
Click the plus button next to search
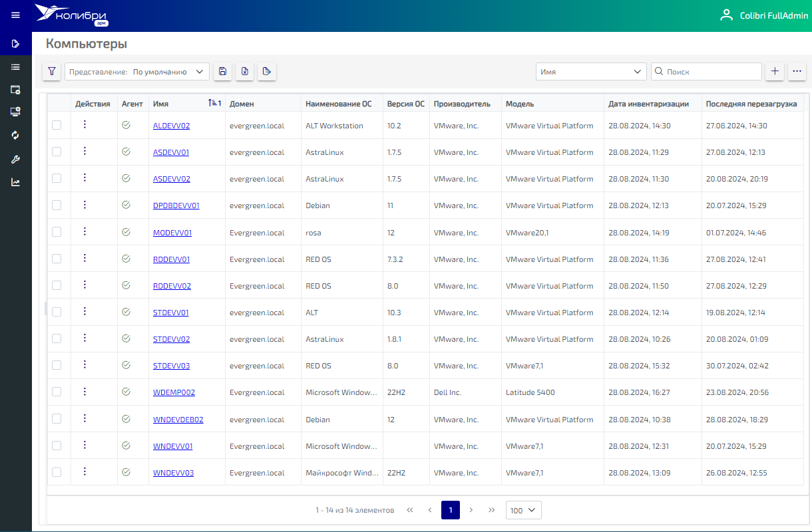(774, 72)
